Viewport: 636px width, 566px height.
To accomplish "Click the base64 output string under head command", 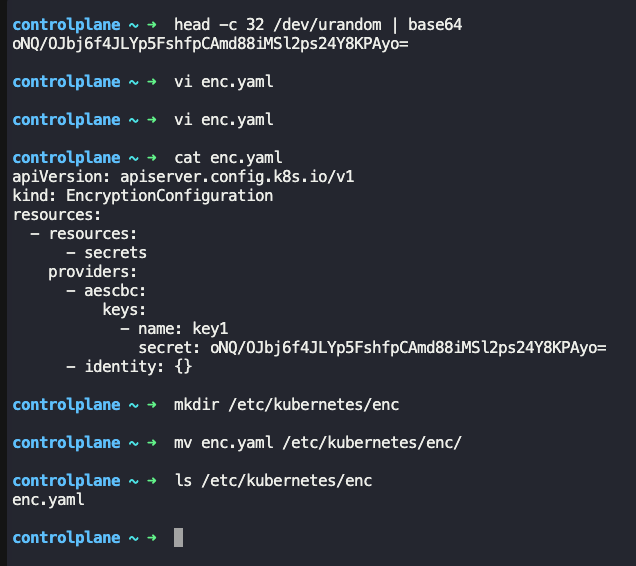I will click(x=210, y=44).
